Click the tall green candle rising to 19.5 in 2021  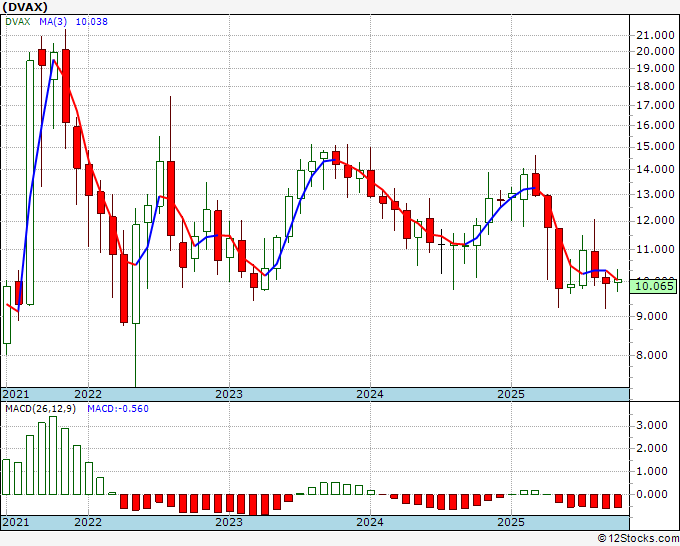[x=30, y=183]
